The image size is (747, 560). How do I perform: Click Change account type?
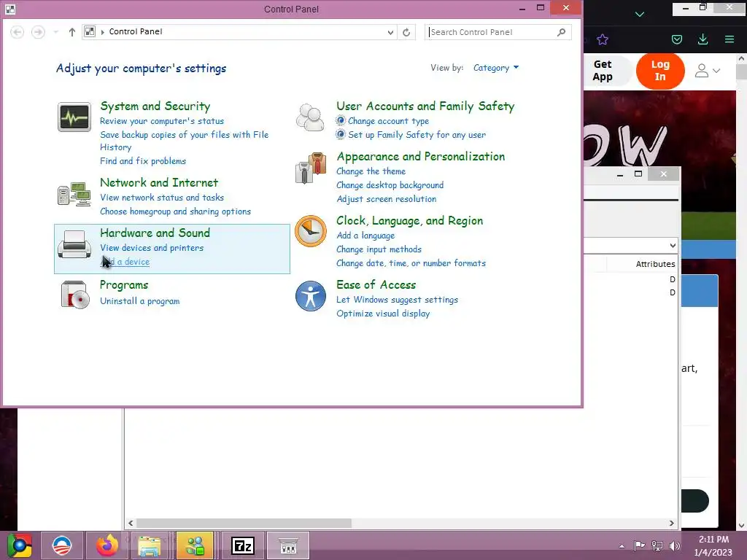(388, 121)
